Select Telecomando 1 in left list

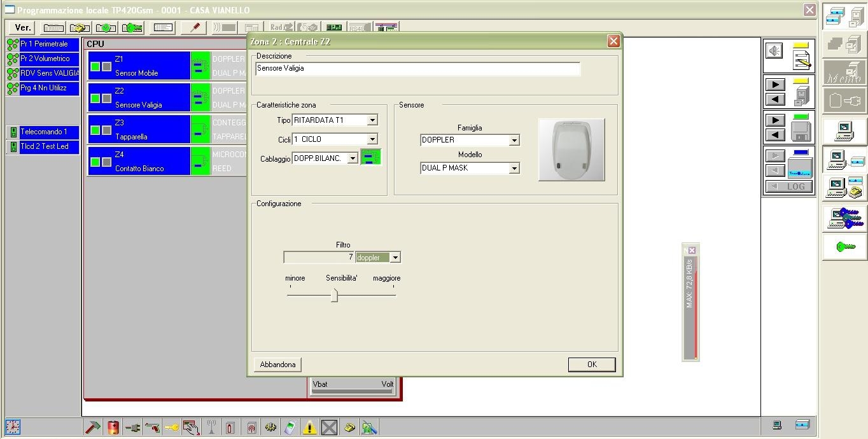(43, 132)
